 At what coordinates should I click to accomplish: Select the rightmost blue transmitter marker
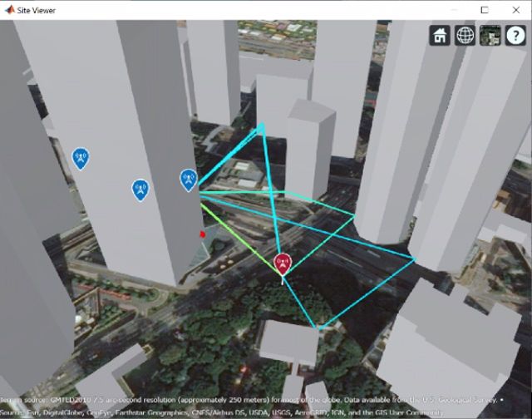(x=189, y=178)
